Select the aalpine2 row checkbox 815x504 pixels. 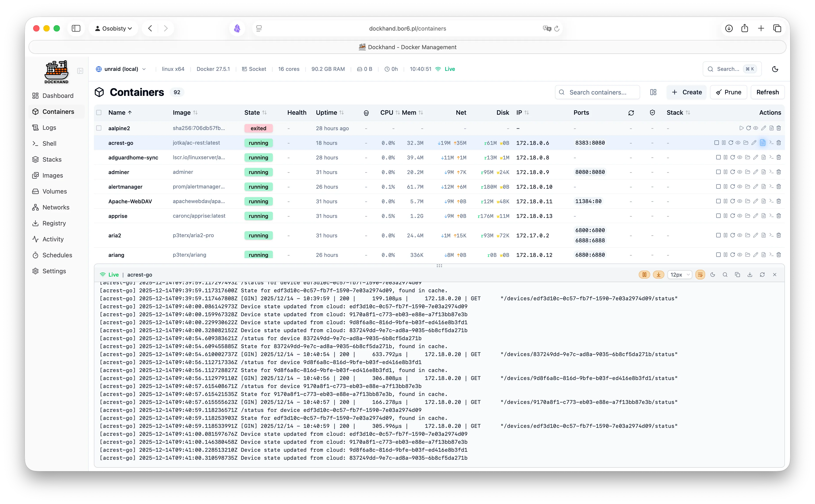99,128
